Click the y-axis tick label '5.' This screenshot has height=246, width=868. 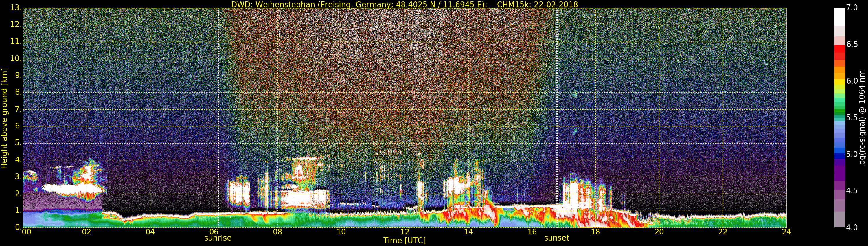pos(18,143)
